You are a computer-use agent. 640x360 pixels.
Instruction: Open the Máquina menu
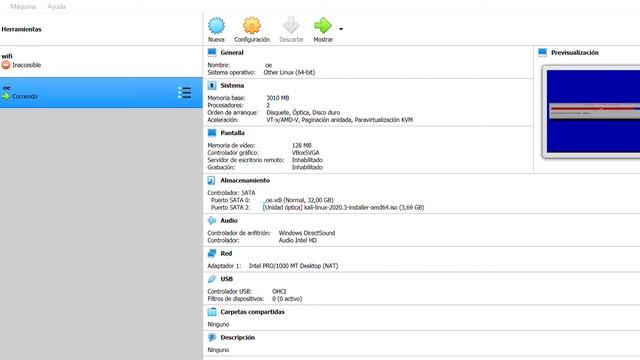23,7
